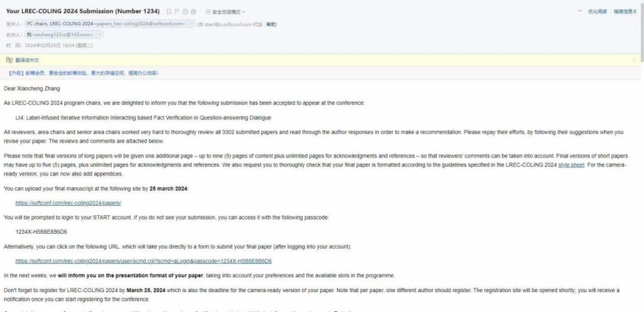644x312 pixels.
Task: Click the bold date March 25, 2024
Action: [146, 290]
